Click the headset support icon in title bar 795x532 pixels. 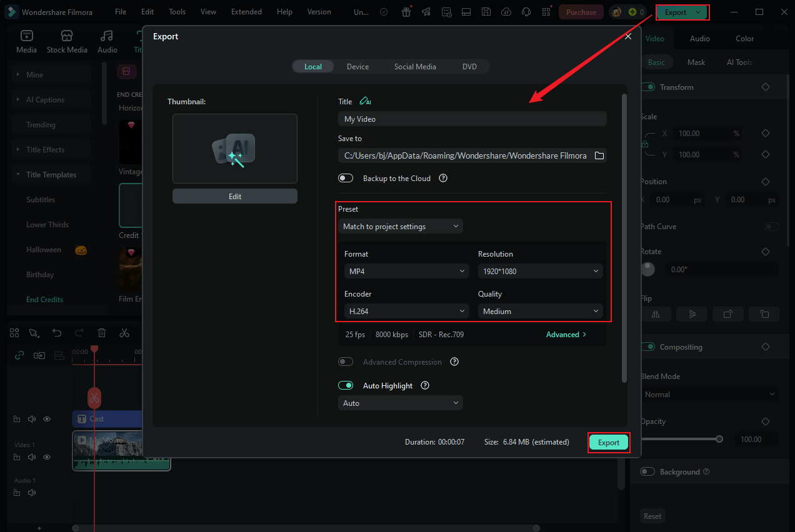[526, 11]
